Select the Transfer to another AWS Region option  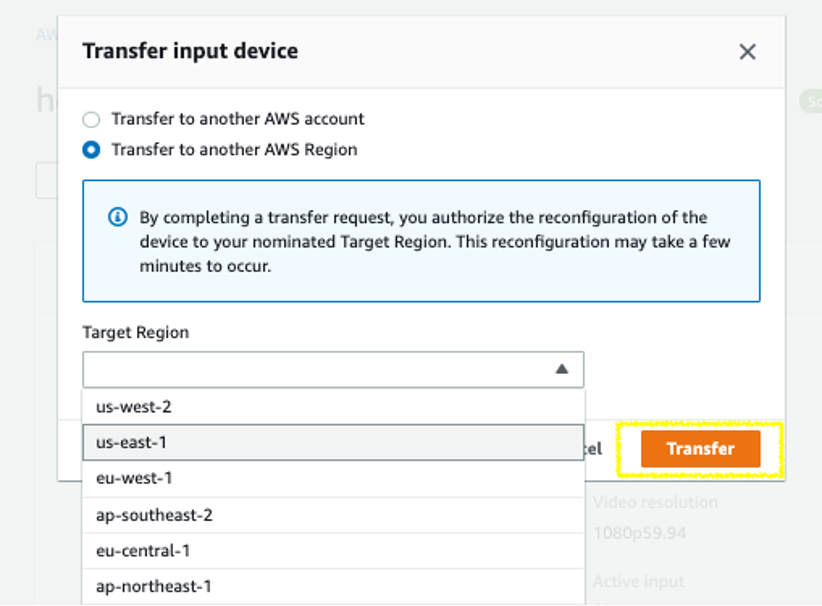tap(91, 149)
